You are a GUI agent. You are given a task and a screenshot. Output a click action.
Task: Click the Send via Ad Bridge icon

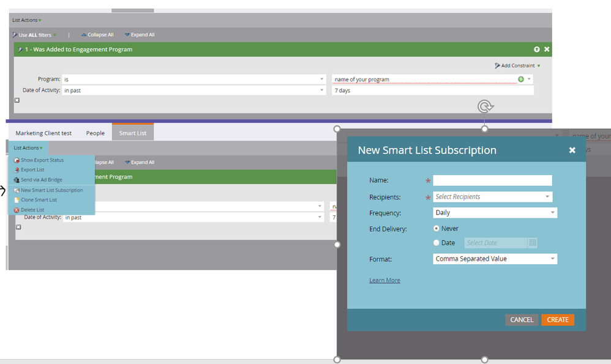click(x=17, y=180)
